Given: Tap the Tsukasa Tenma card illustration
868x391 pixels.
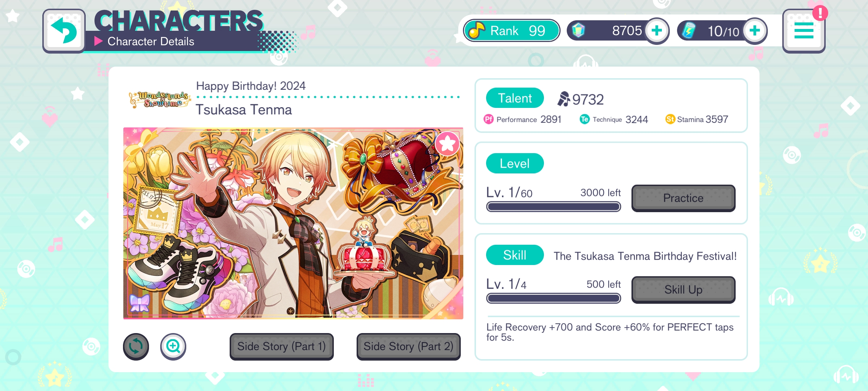Looking at the screenshot, I should tap(293, 223).
